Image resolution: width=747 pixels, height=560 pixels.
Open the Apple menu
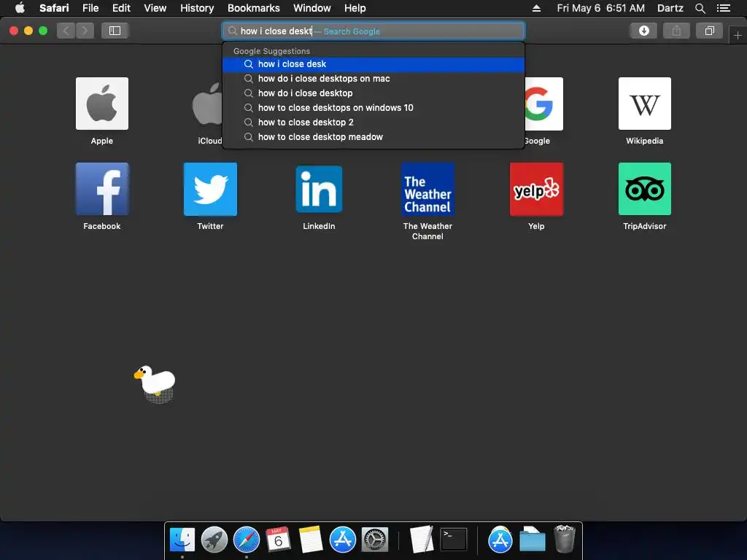20,8
